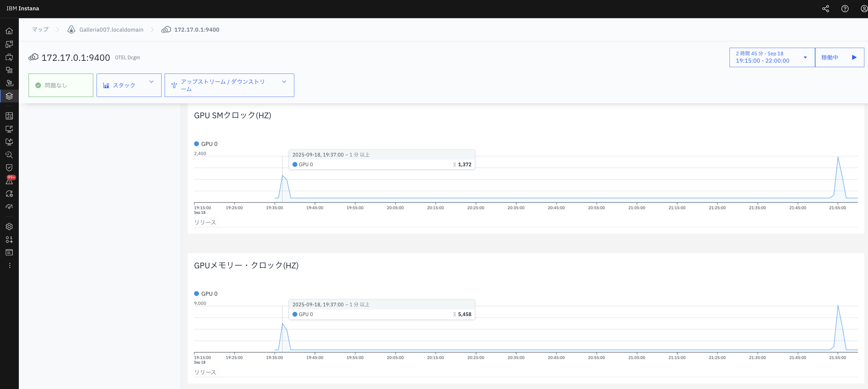This screenshot has width=868, height=389.
Task: Expand the スタック dropdown
Action: click(x=129, y=85)
